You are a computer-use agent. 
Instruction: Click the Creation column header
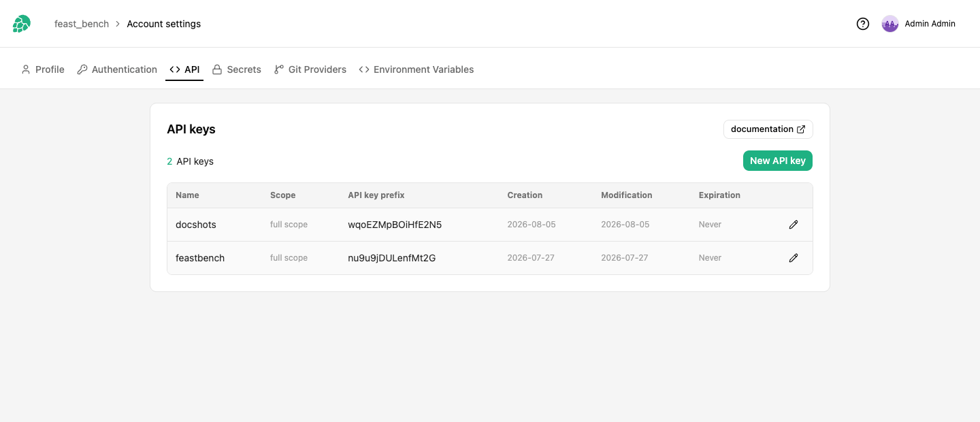pyautogui.click(x=525, y=195)
